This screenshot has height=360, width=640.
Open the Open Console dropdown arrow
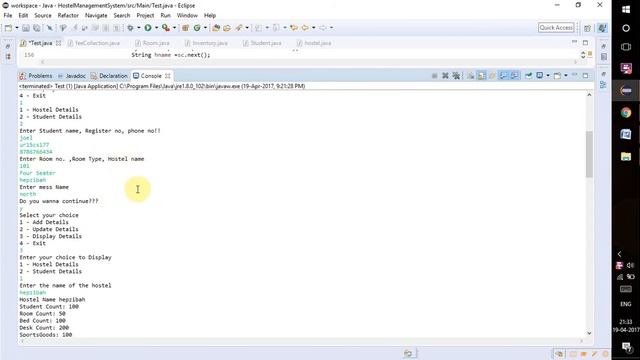click(566, 76)
